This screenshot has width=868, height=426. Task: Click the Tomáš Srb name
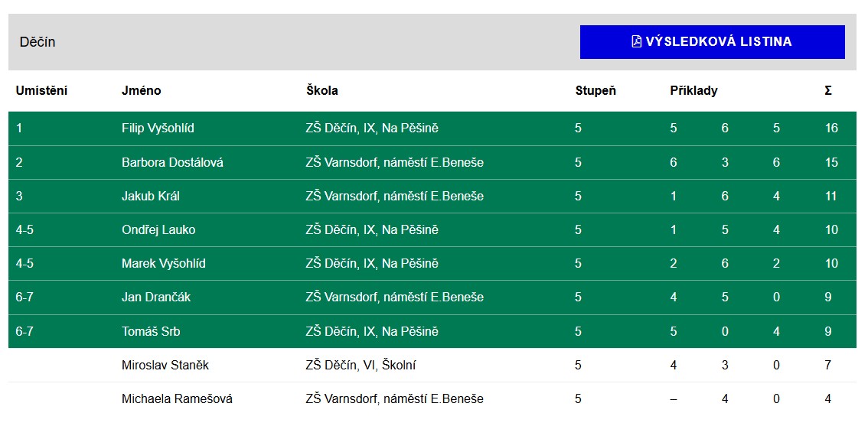[x=151, y=331]
